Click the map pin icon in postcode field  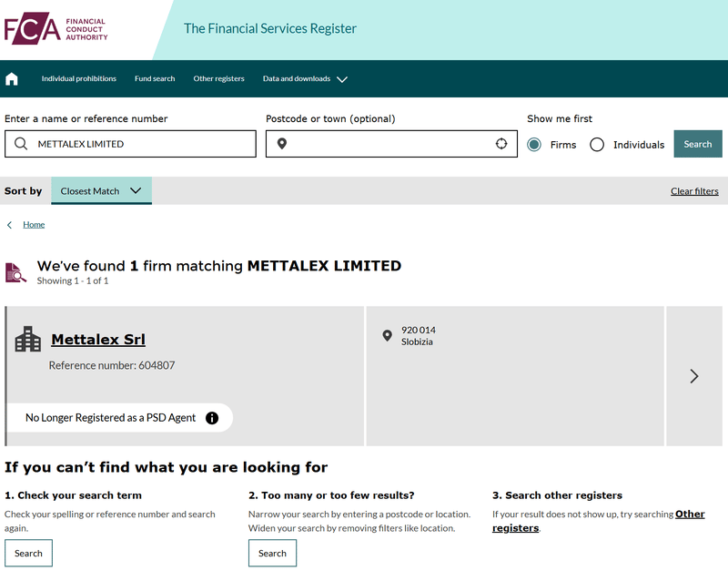click(x=282, y=144)
